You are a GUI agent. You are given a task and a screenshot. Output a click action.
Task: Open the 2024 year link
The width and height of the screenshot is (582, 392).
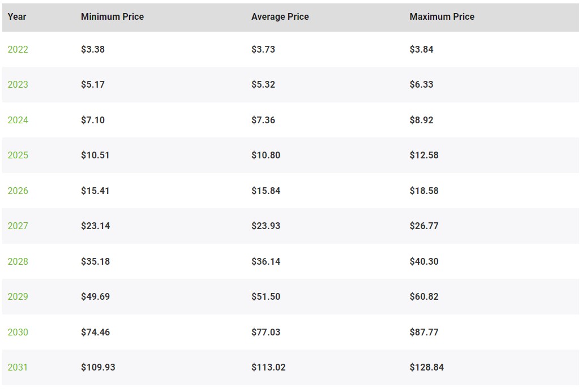point(18,120)
